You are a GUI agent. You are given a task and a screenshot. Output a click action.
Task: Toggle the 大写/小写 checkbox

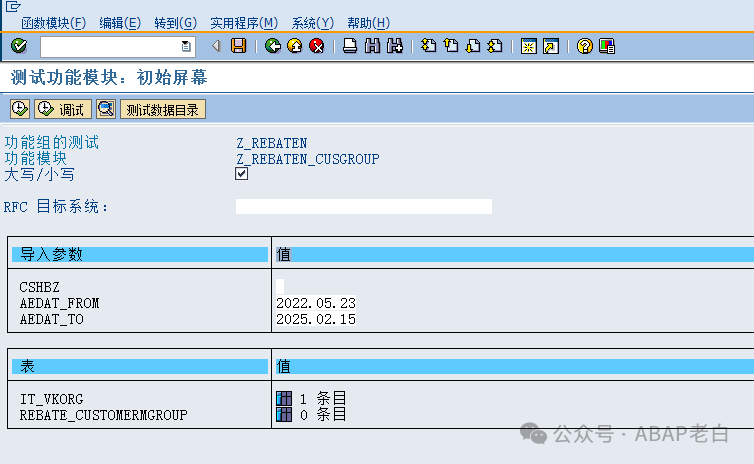pos(241,174)
